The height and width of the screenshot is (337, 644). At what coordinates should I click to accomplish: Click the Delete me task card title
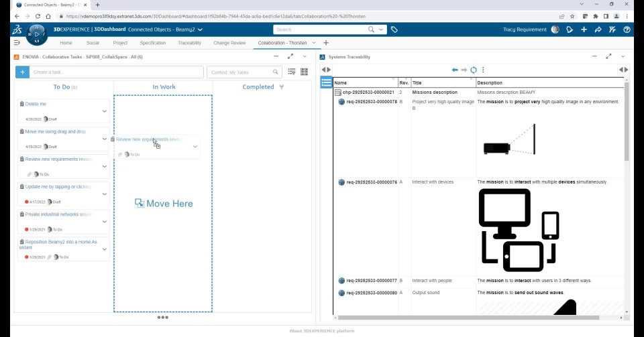(36, 104)
